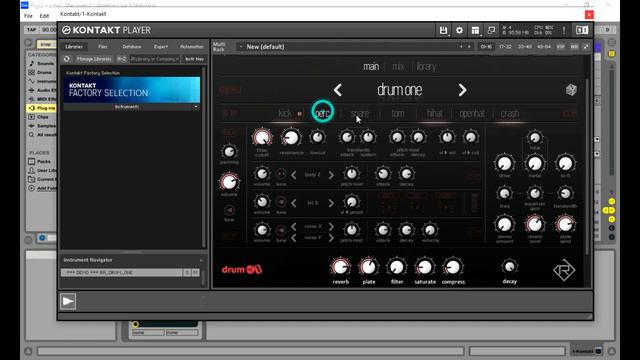Click Instr Nav button

tap(194, 59)
